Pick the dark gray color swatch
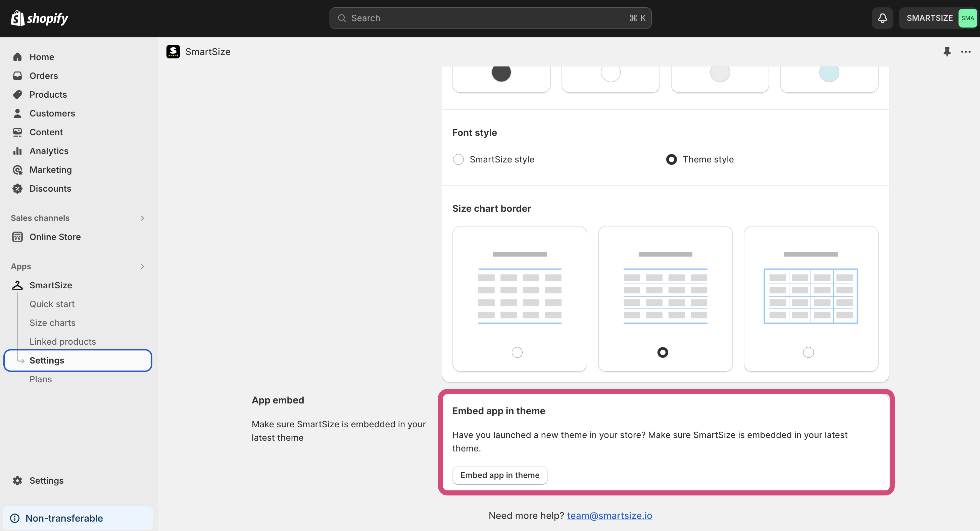This screenshot has width=980, height=531. coord(501,72)
